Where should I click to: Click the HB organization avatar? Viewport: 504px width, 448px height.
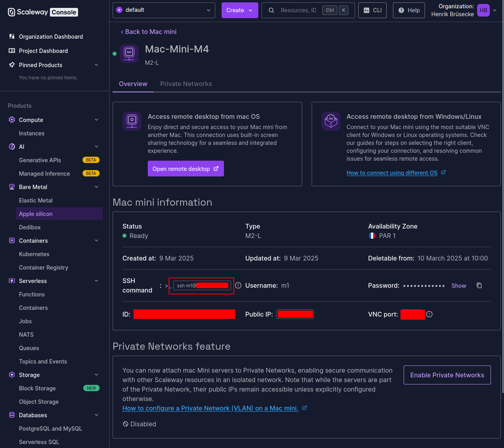(483, 10)
